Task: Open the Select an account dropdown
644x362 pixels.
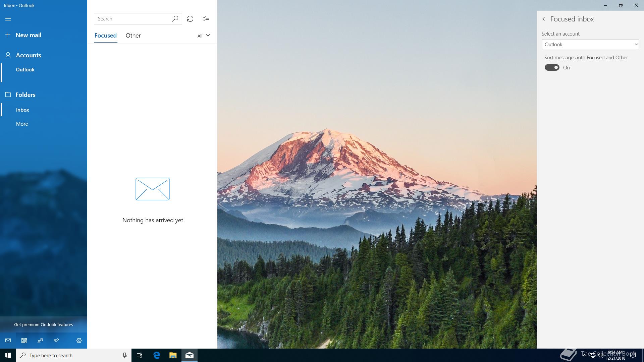Action: 590,45
